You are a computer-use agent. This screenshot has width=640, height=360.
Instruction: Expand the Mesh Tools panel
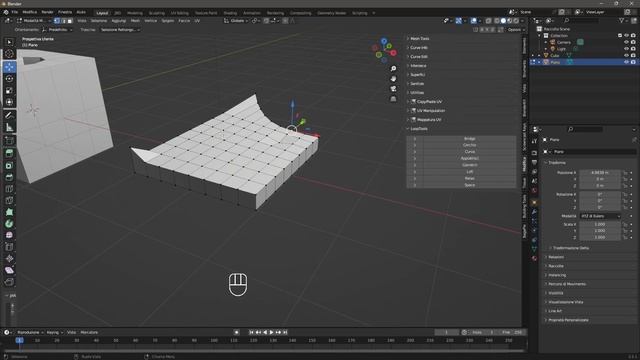419,38
